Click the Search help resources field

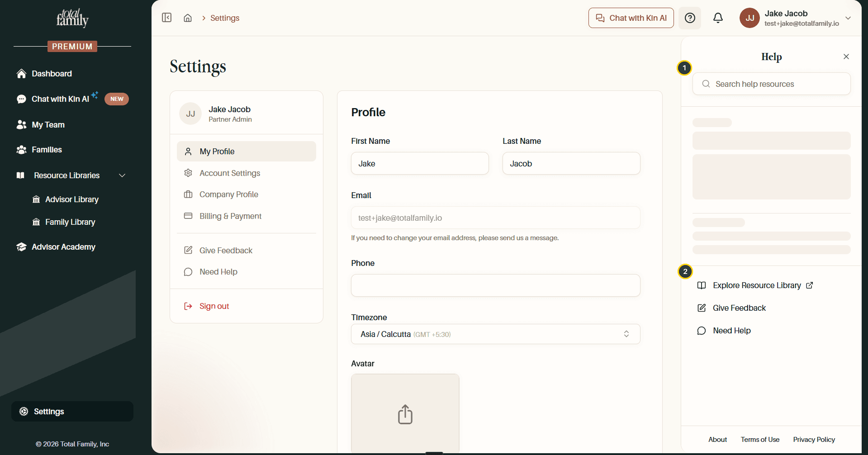click(x=771, y=84)
